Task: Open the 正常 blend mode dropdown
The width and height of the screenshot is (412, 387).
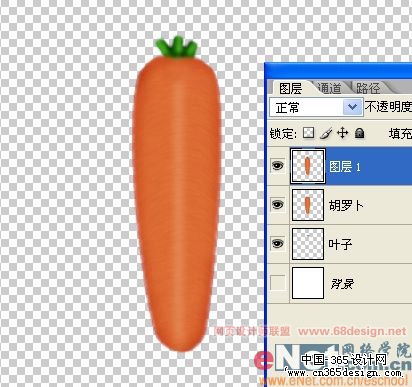Action: coord(316,107)
